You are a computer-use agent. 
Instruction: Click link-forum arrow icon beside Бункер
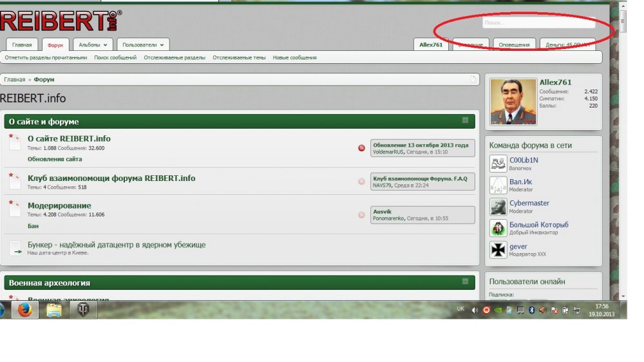click(x=15, y=249)
